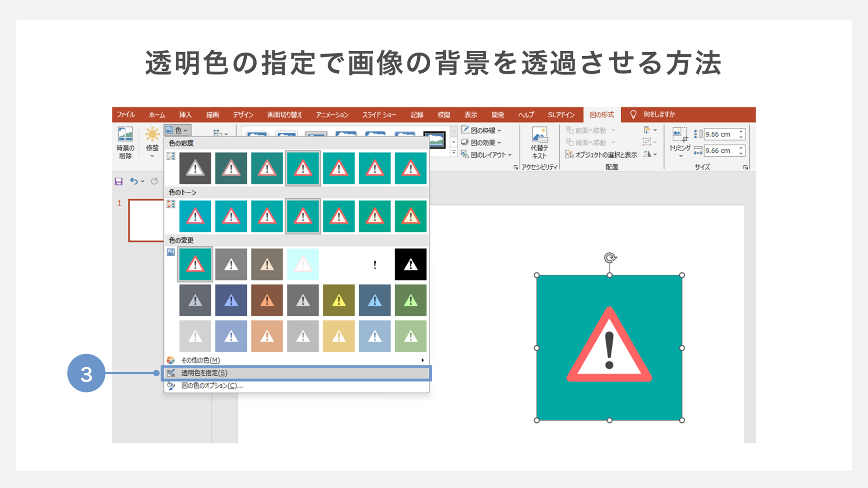Select the selected saturation 100% swatch
Image resolution: width=868 pixels, height=488 pixels.
click(x=303, y=168)
